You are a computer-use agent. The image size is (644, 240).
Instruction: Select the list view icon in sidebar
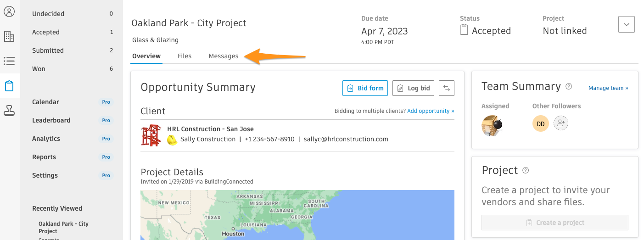[x=9, y=61]
